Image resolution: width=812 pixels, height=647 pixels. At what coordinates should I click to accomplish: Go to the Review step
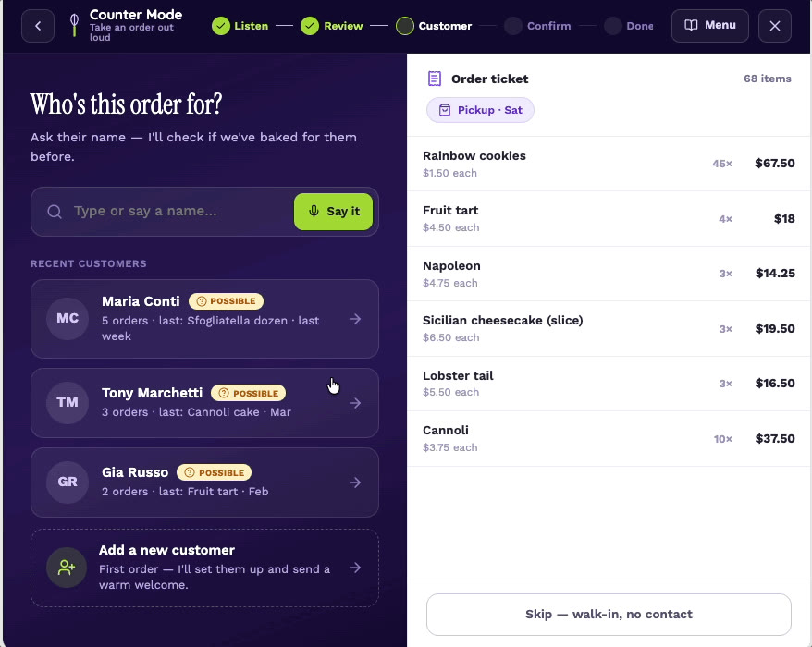pyautogui.click(x=332, y=26)
